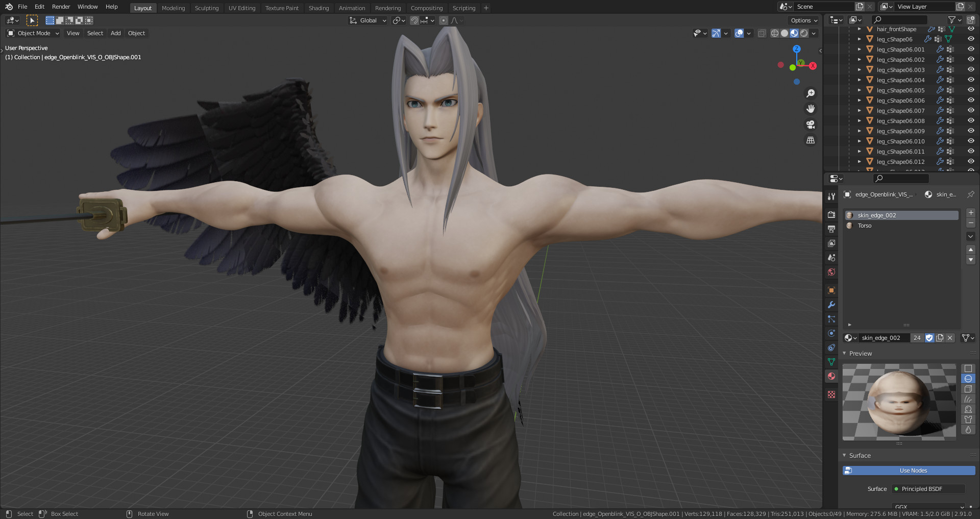This screenshot has width=980, height=519.
Task: Add new collection icon in outliner
Action: (971, 20)
